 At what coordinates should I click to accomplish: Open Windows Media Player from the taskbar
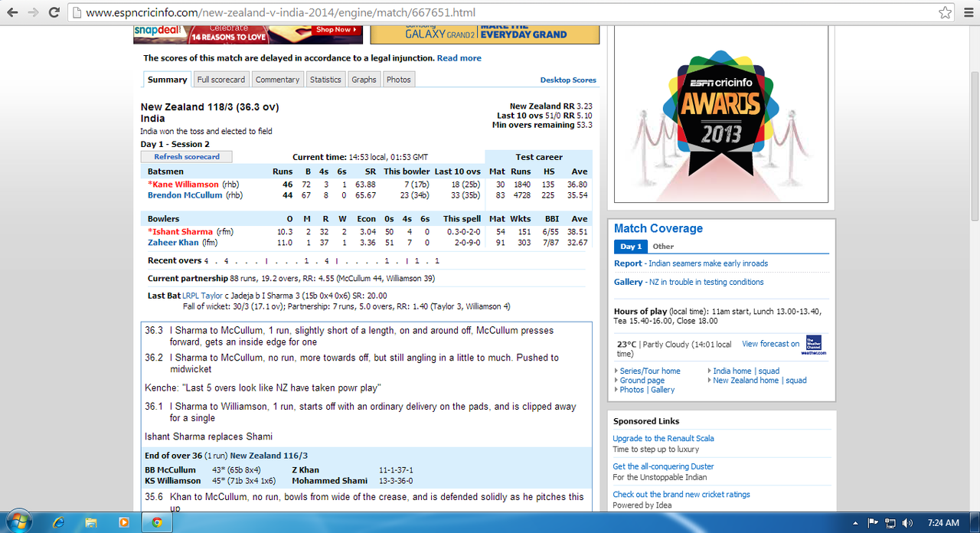coord(123,522)
